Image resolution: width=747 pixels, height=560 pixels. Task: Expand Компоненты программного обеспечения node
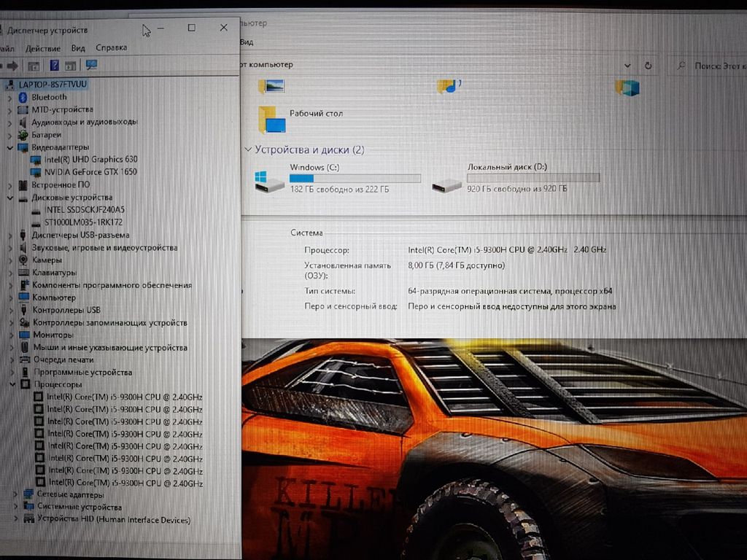coord(11,285)
